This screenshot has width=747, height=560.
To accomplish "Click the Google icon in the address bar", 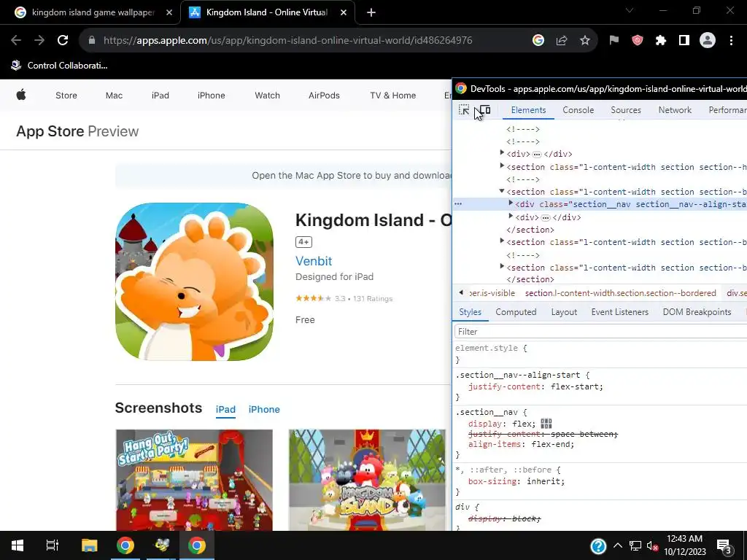I will [x=538, y=41].
